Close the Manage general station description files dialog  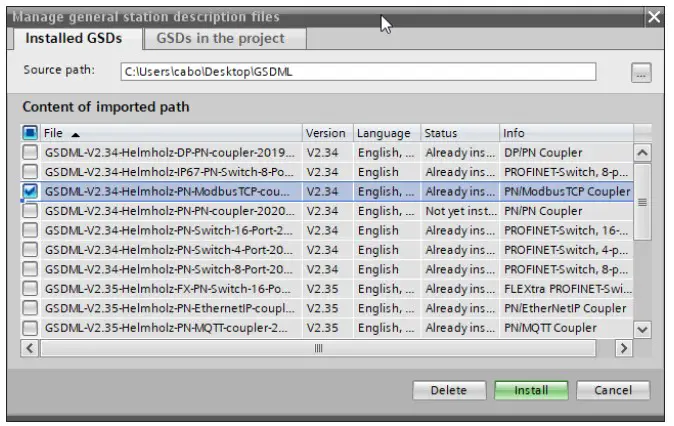click(x=654, y=17)
